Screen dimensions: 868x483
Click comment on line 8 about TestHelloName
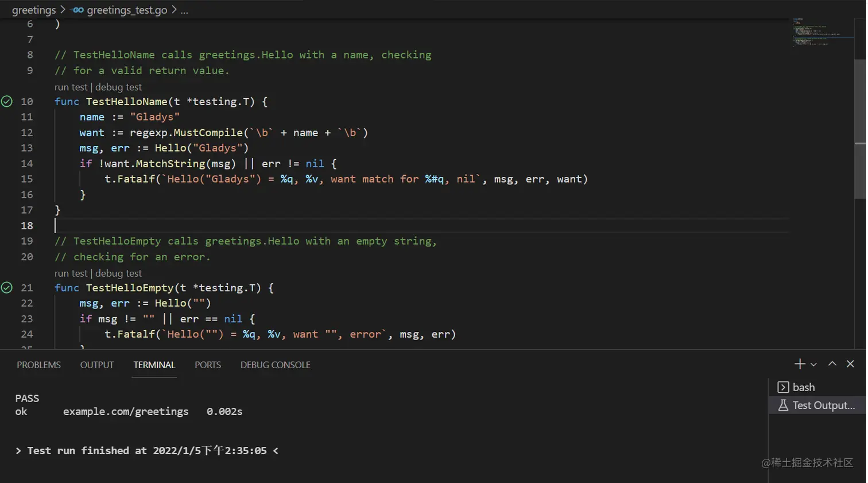point(243,55)
